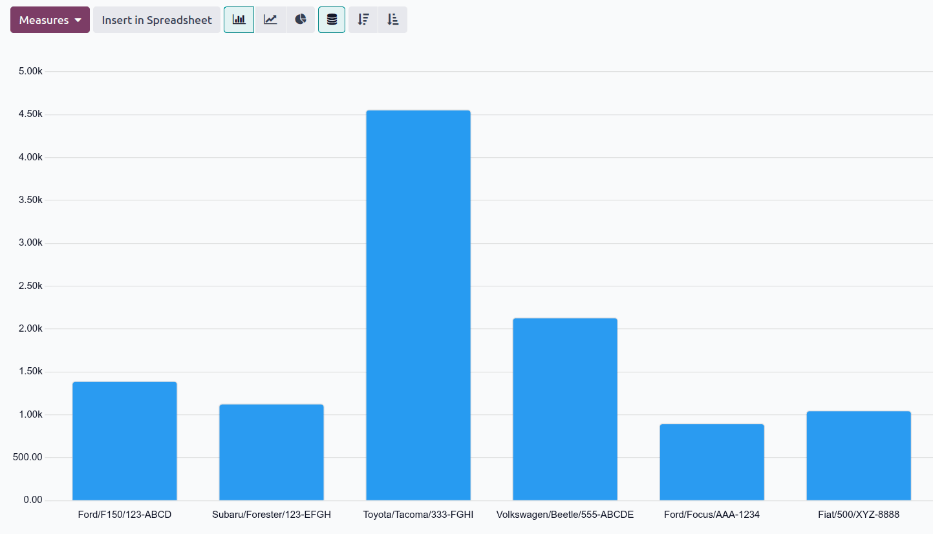Select the Volkswagen/Beetle bar
Screen dimensions: 933x534
point(565,409)
